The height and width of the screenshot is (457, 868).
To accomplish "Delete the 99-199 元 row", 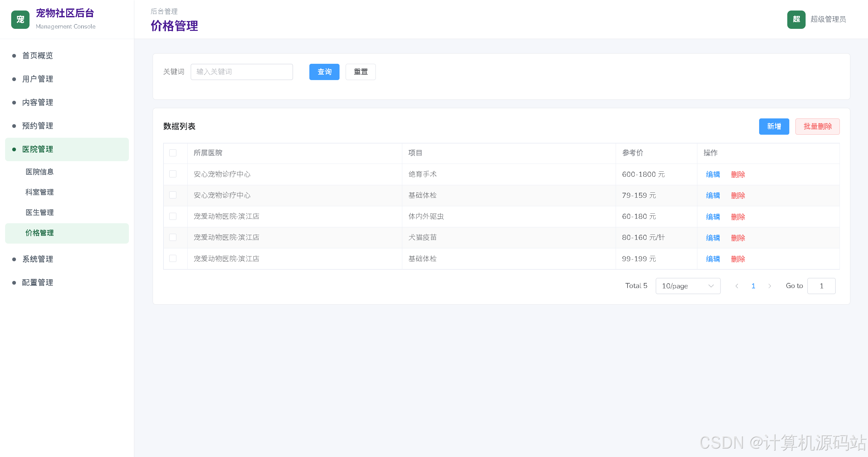I will click(738, 259).
